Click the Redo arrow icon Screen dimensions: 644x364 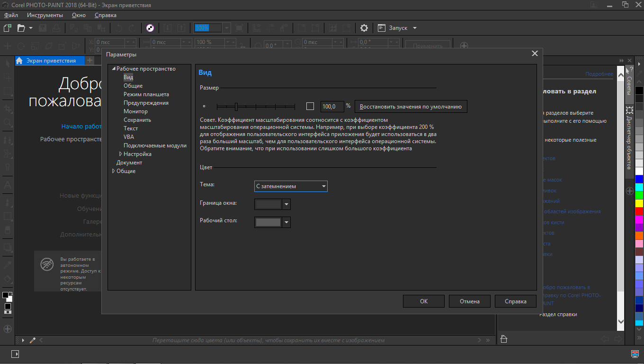(132, 28)
